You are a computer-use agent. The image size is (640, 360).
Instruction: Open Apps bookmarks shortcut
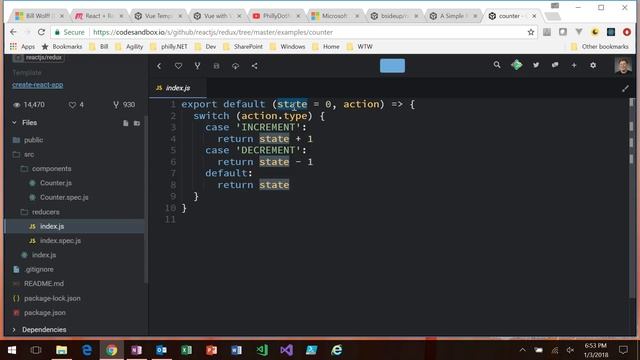22,47
